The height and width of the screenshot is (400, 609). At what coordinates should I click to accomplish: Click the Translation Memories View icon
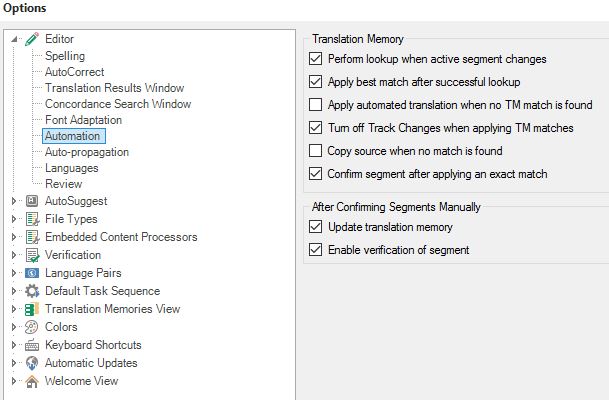(32, 309)
